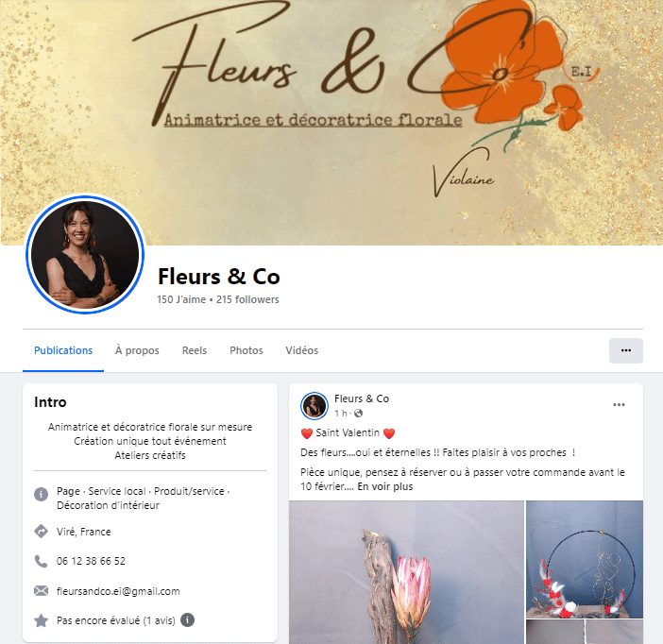
Task: Expand post text with En voir plus
Action: (384, 486)
